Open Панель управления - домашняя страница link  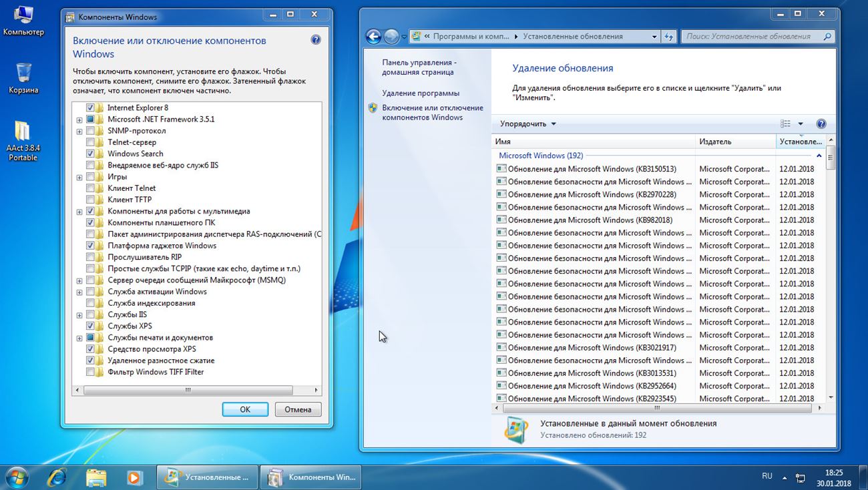coord(418,67)
